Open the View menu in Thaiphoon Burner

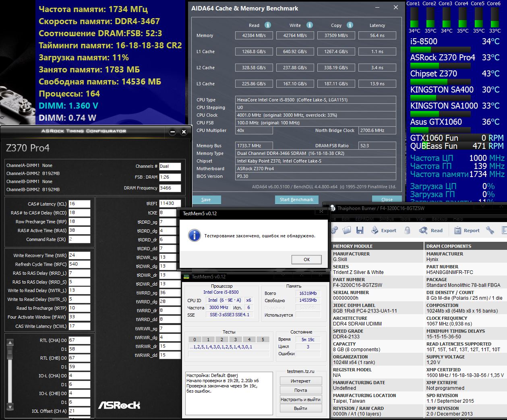[421, 219]
